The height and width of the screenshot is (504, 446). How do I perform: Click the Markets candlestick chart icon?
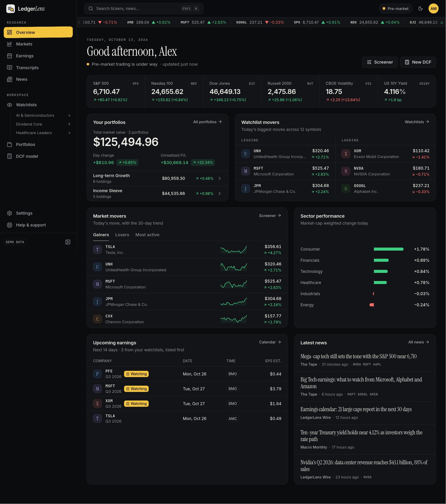click(10, 44)
